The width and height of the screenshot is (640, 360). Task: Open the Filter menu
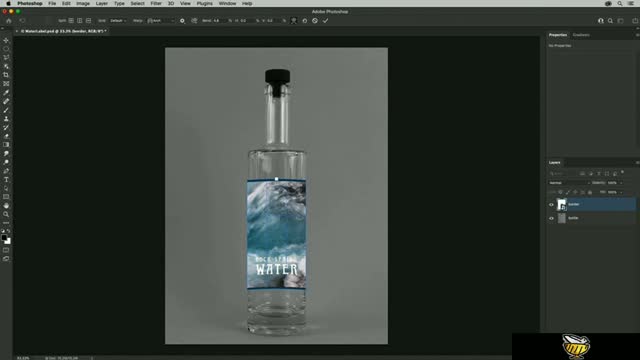click(156, 3)
